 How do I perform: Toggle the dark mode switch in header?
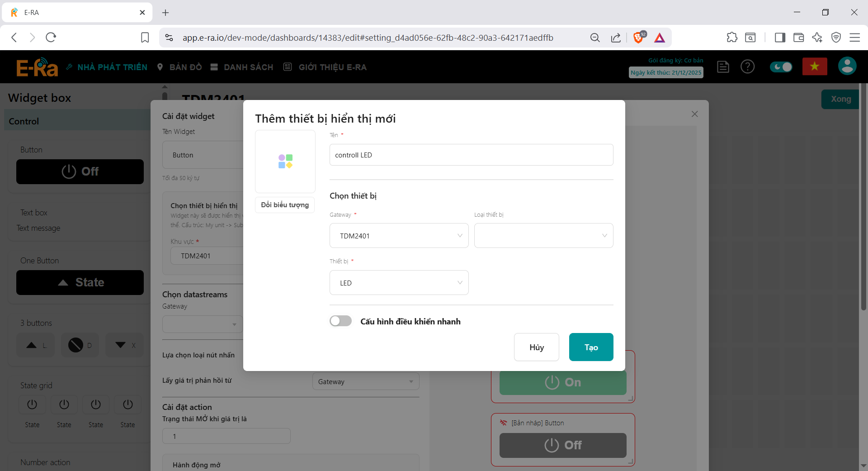click(781, 67)
